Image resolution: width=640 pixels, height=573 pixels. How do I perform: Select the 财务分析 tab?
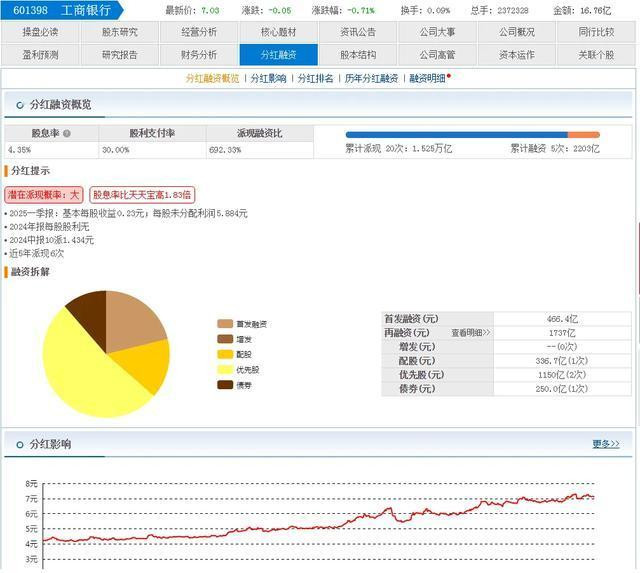click(199, 55)
